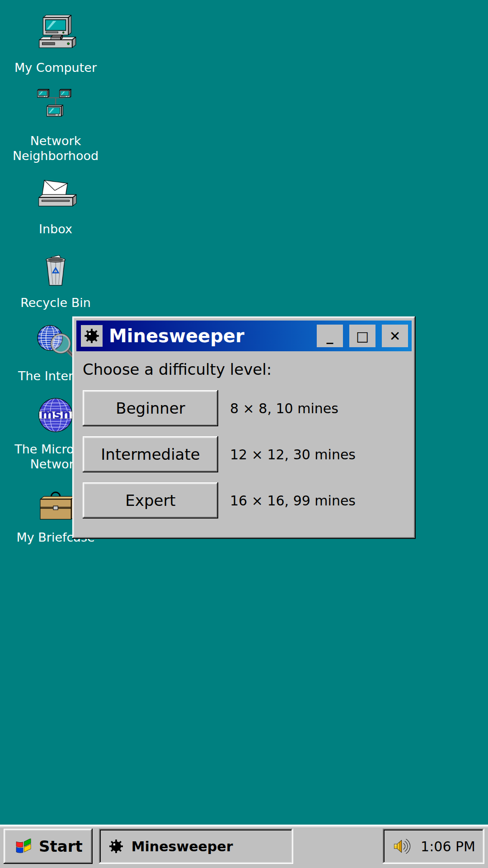Open the msn Microsoft Network icon
Image resolution: width=488 pixels, height=868 pixels.
[56, 415]
